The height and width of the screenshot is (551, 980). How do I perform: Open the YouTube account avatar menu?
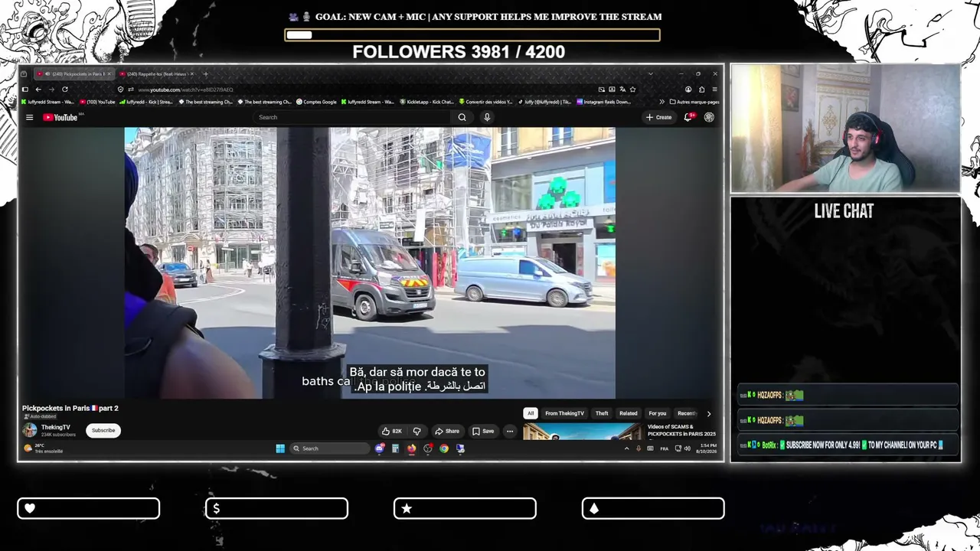[x=709, y=117]
